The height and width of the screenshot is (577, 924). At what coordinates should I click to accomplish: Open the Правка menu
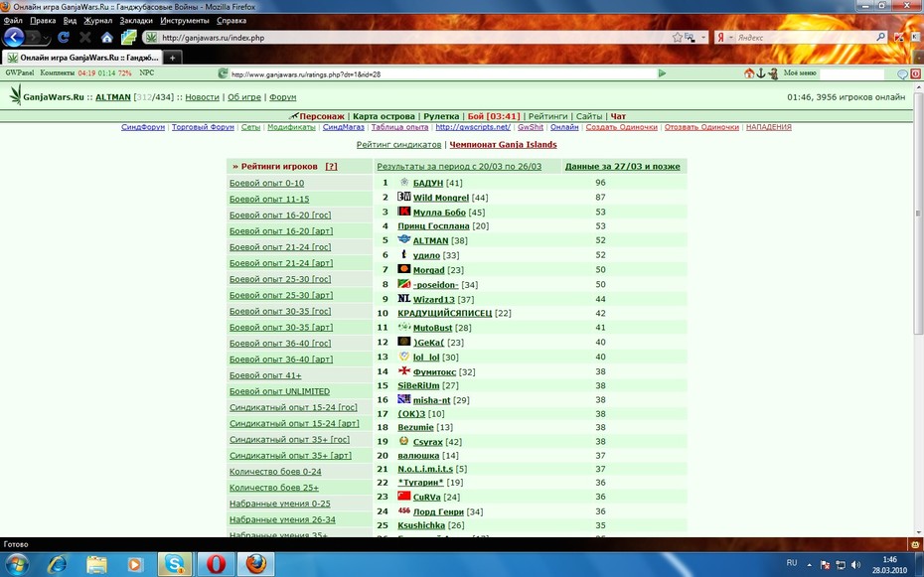(43, 21)
